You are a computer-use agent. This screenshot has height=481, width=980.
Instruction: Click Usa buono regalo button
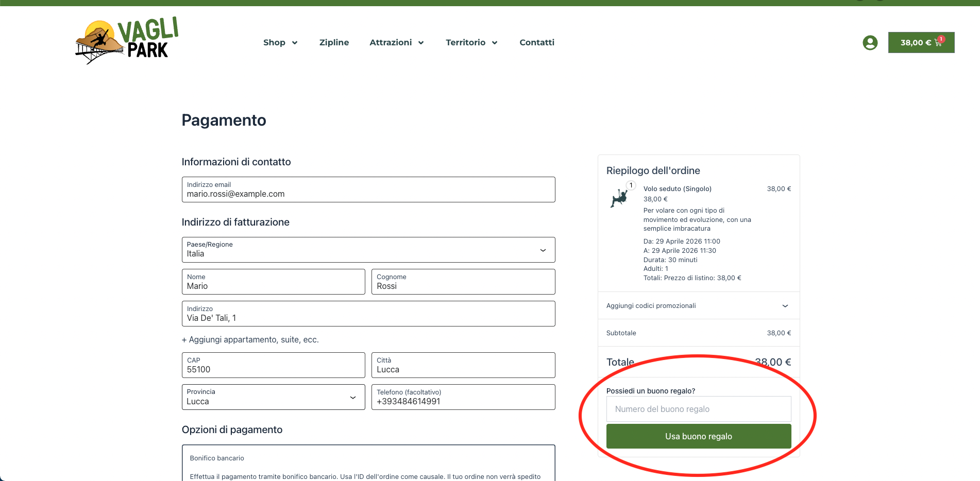[699, 436]
